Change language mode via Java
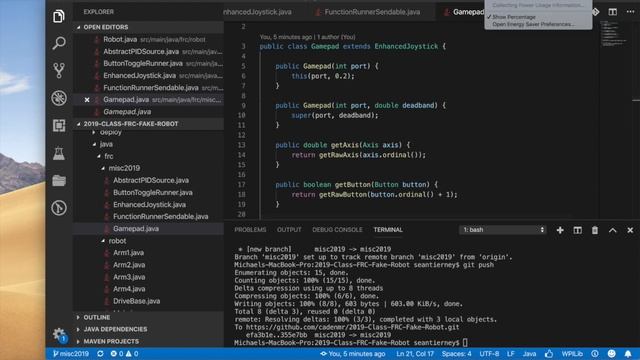Screen dimensions: 640x360 (x=529, y=354)
